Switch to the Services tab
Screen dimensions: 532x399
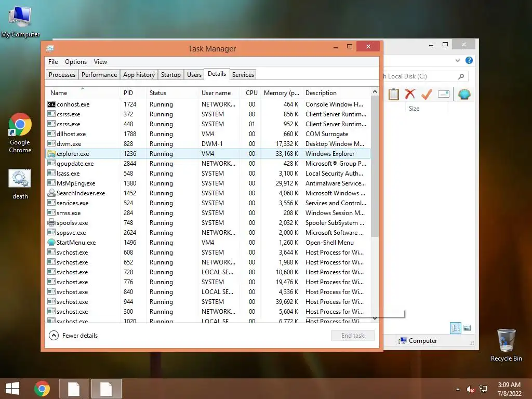tap(243, 75)
